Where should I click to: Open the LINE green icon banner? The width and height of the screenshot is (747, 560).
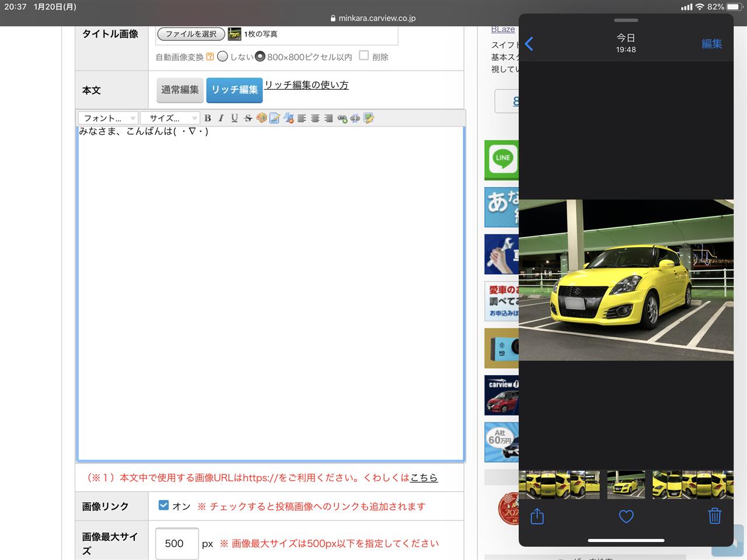coord(501,159)
